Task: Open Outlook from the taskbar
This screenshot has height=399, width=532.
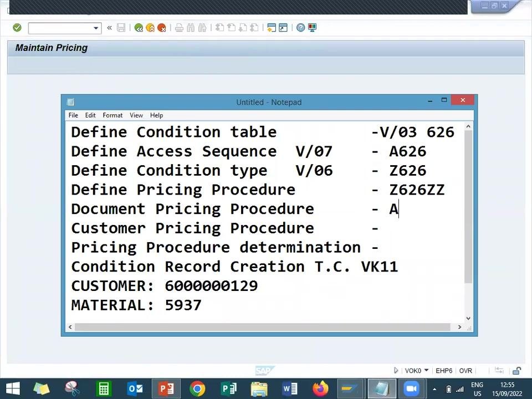Action: (135, 389)
